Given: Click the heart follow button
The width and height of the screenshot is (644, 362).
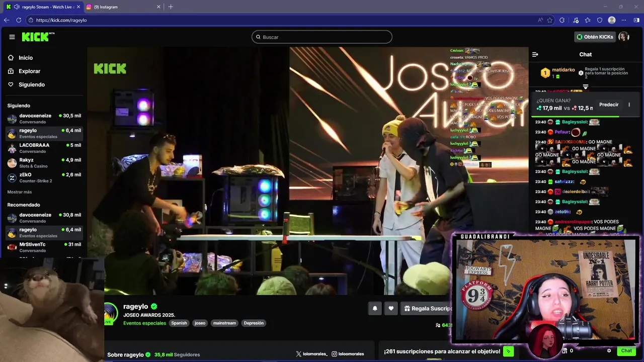Looking at the screenshot, I should 391,309.
